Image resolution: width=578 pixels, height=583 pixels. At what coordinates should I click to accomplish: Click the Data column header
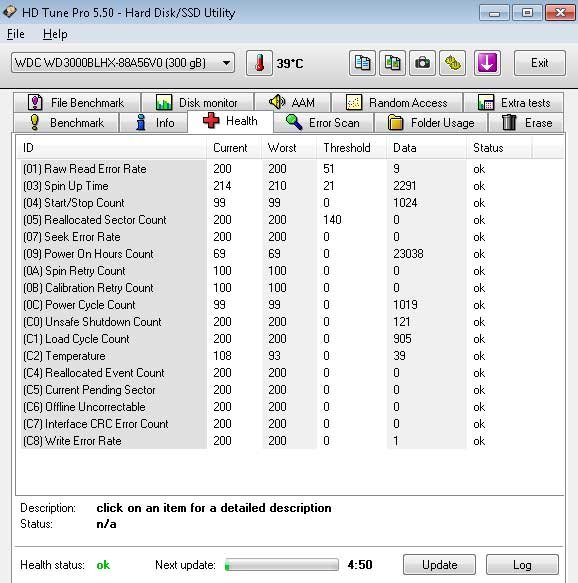pyautogui.click(x=427, y=148)
